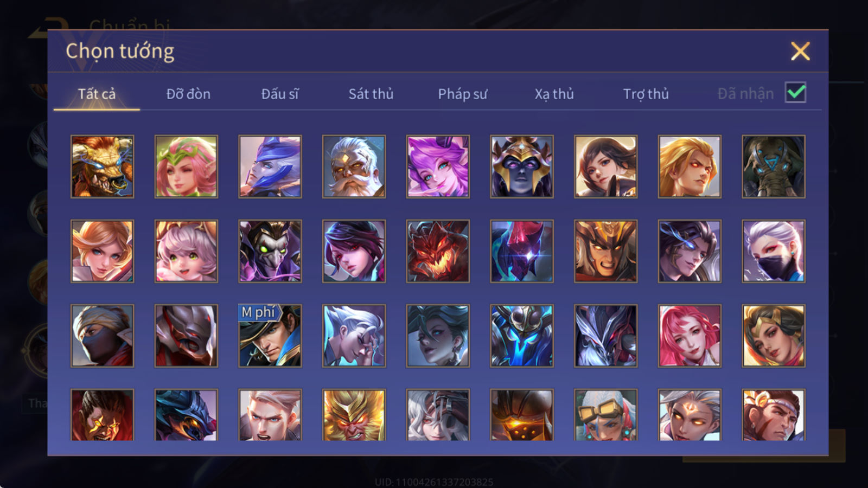Image resolution: width=868 pixels, height=488 pixels.
Task: Select the pink-haired smiling woman hero
Action: point(690,336)
